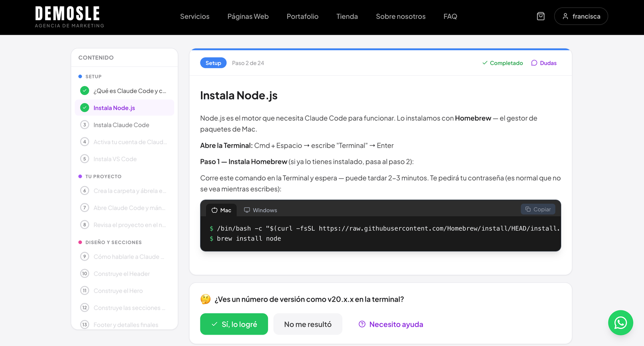Open lesson Construye las secciones
The width and height of the screenshot is (644, 346).
click(125, 308)
